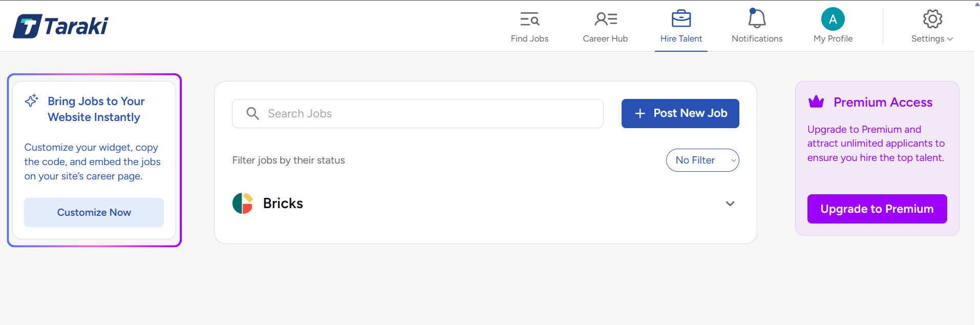Viewport: 980px width, 325px height.
Task: Select the Hire Talent tab label
Action: 681,39
